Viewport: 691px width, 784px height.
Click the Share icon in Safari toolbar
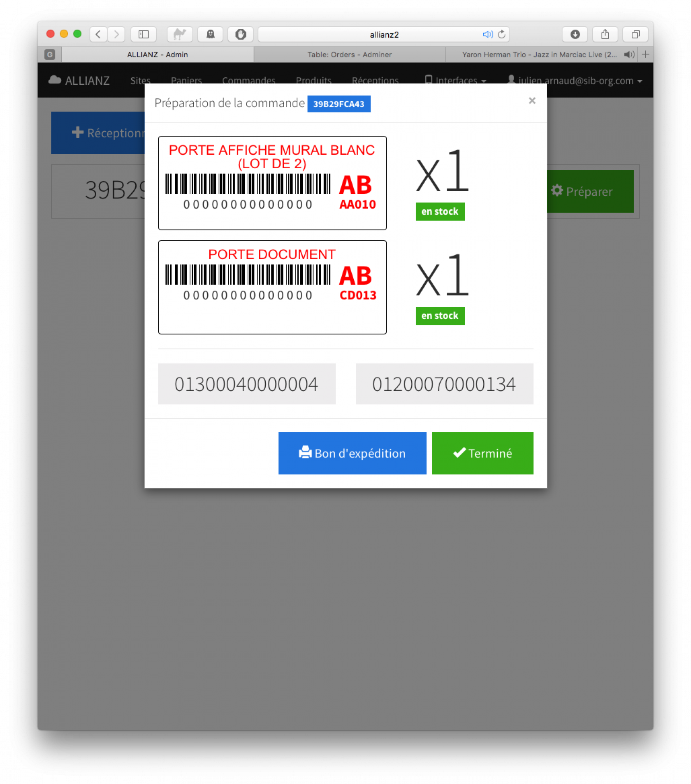pos(605,35)
